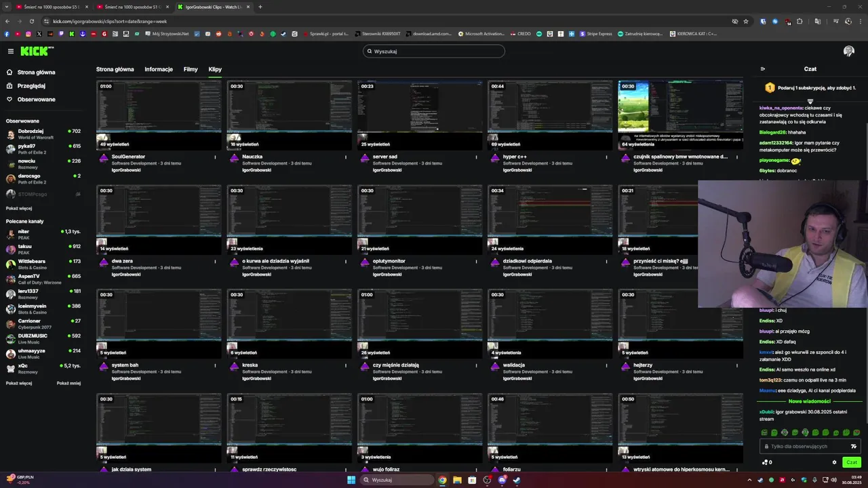Viewport: 868px width, 488px height.
Task: Open Stripe Express bookmark
Action: tap(595, 33)
